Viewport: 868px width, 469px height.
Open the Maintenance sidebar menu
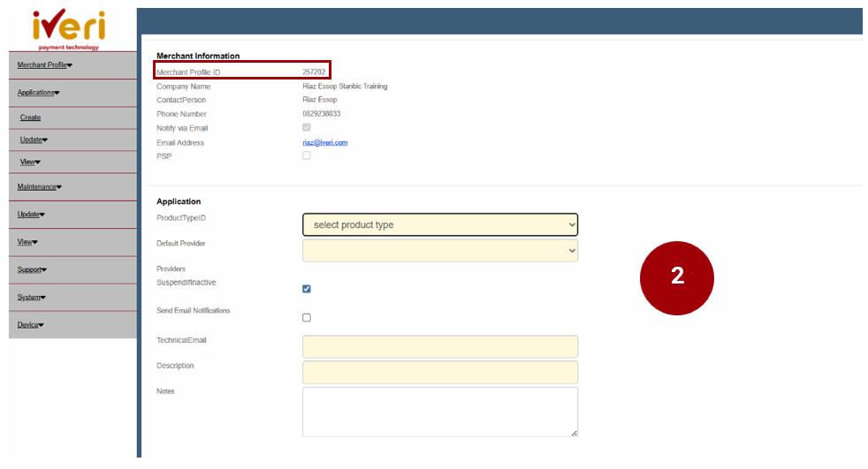coord(39,187)
